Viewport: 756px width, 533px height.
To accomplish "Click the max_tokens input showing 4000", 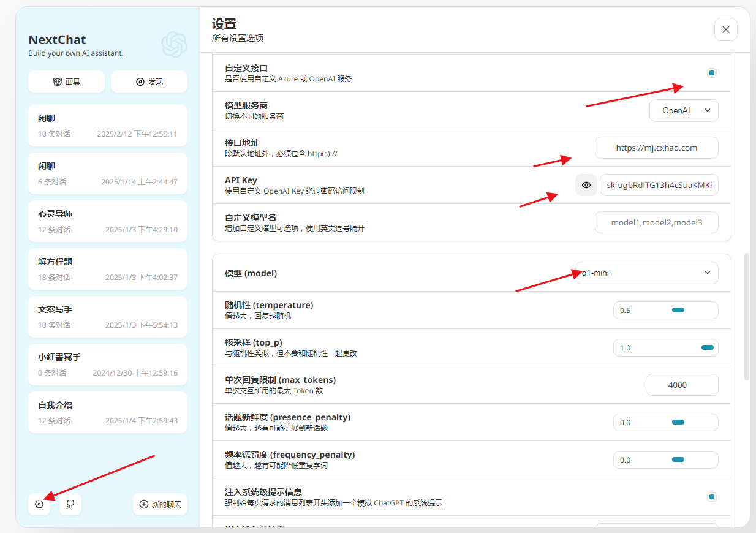I will click(682, 385).
